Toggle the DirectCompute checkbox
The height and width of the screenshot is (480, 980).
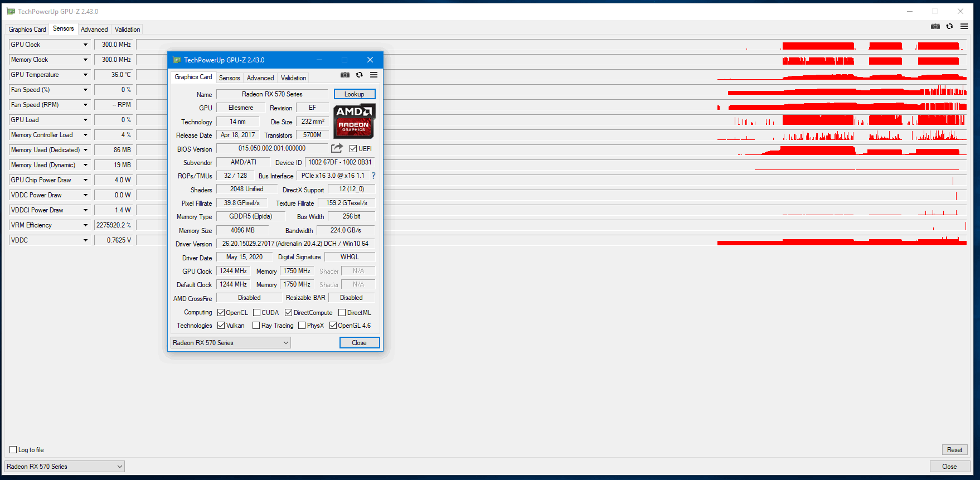point(288,313)
